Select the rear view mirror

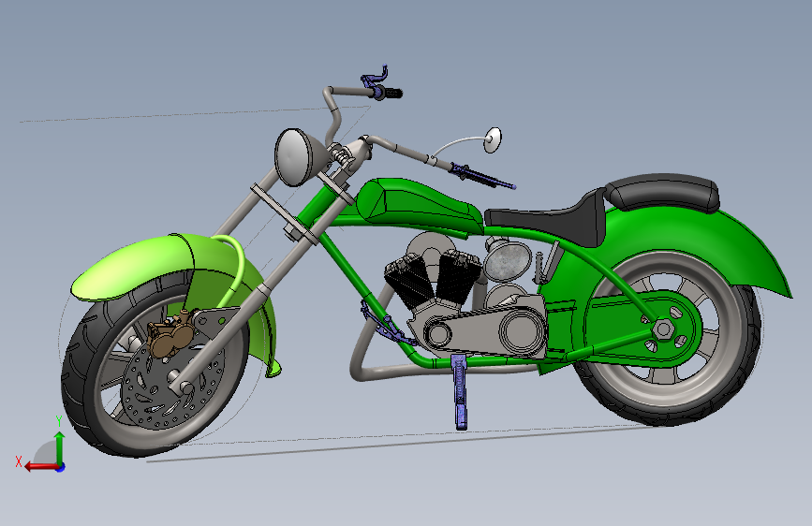pos(493,139)
